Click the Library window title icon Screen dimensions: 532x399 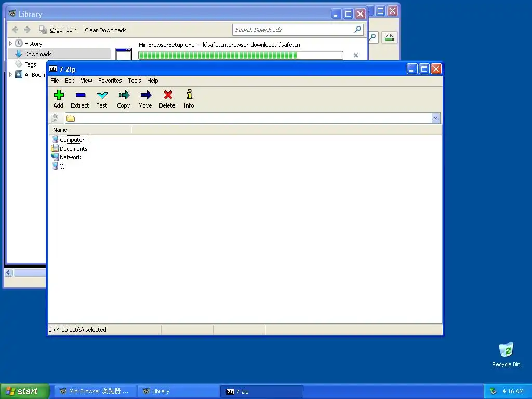pyautogui.click(x=12, y=14)
